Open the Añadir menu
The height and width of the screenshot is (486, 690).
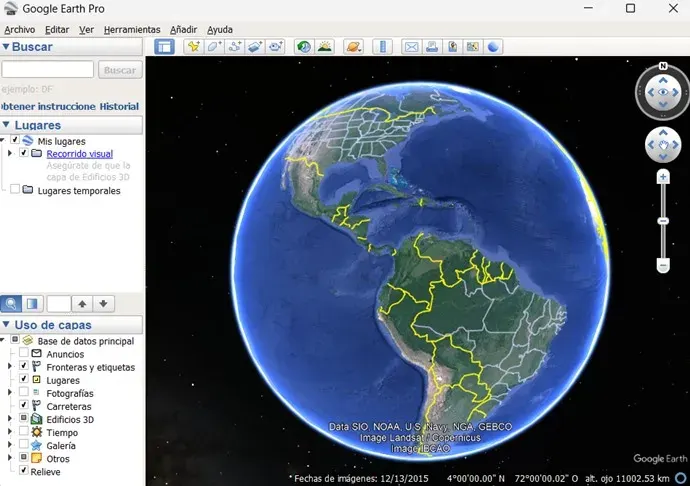184,29
